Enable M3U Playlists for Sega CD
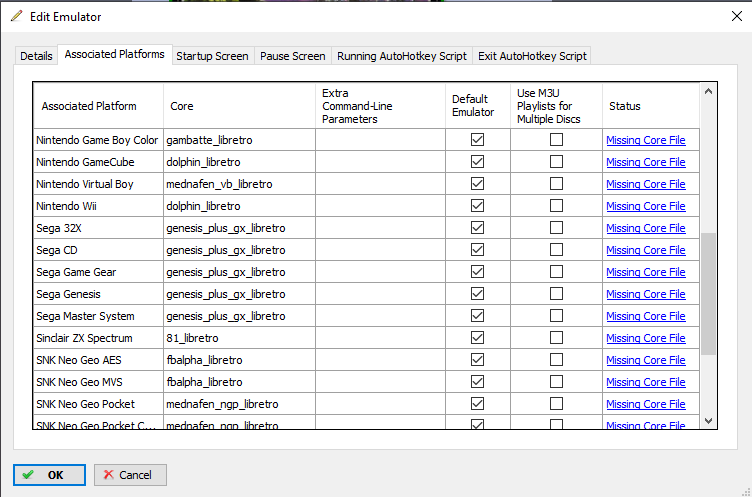 (556, 250)
